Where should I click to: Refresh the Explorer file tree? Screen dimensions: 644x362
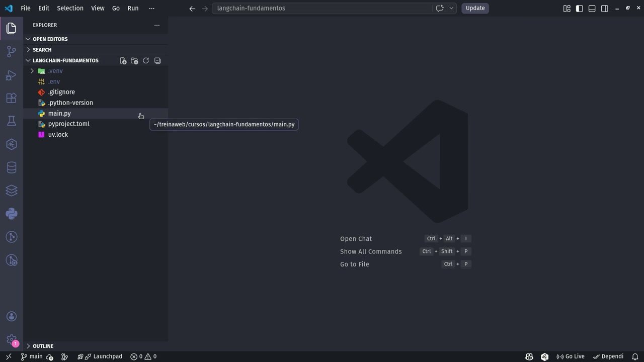pyautogui.click(x=146, y=60)
